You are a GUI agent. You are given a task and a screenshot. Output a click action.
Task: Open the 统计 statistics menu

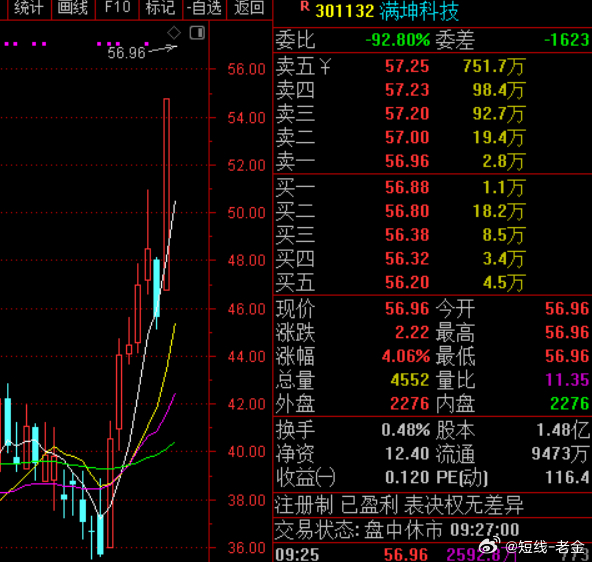pos(29,8)
